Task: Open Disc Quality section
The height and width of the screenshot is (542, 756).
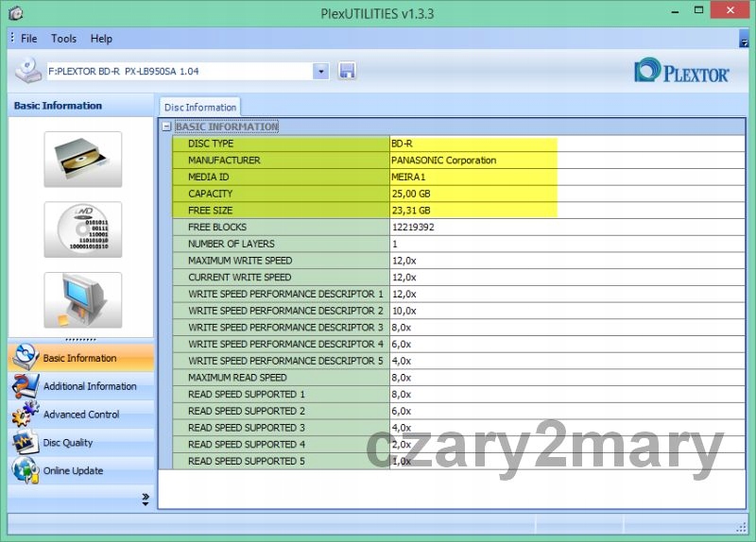Action: (80, 442)
